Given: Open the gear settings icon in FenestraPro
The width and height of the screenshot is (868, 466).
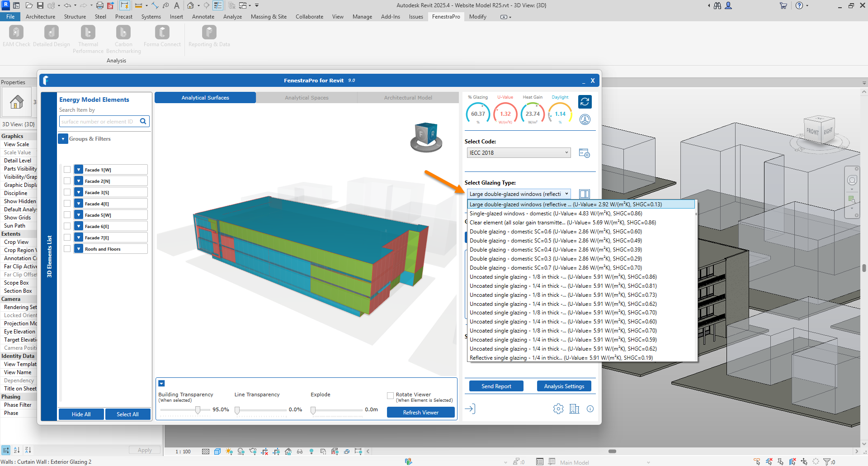Looking at the screenshot, I should 558,409.
